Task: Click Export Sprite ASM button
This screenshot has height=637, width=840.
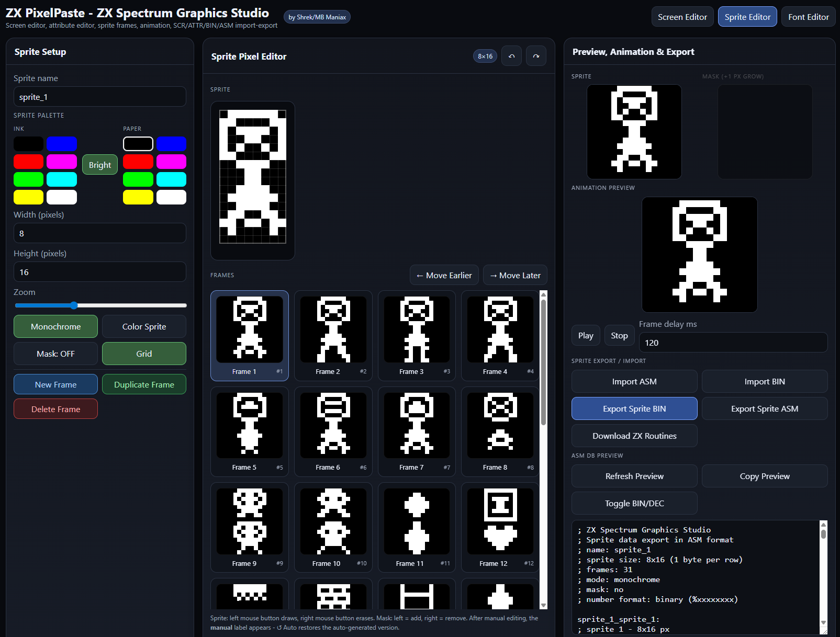Action: click(764, 408)
